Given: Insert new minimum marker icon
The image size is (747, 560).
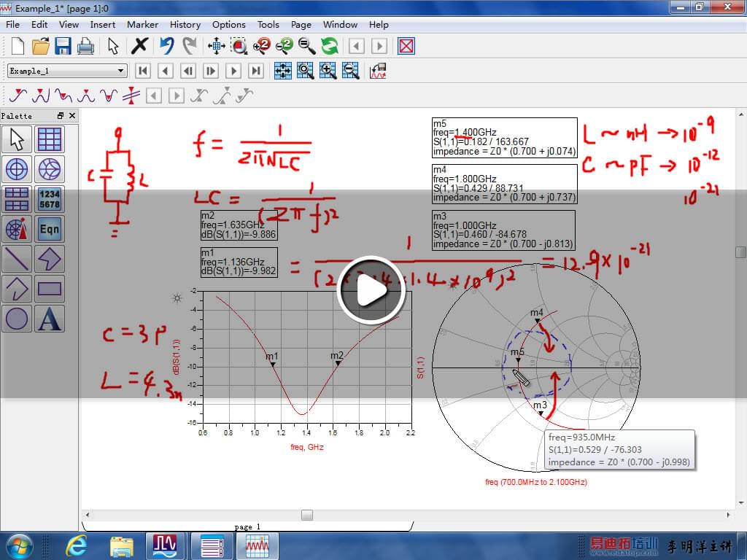Looking at the screenshot, I should click(109, 96).
